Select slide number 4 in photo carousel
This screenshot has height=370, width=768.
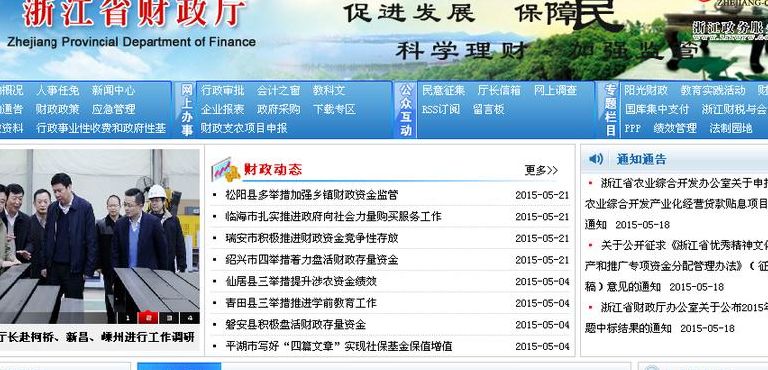[190, 318]
